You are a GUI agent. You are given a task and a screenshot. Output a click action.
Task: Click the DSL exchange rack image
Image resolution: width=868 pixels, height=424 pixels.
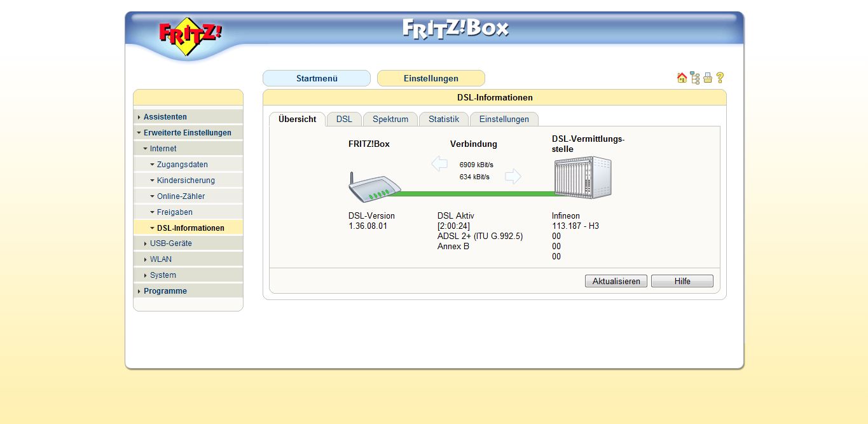click(582, 177)
